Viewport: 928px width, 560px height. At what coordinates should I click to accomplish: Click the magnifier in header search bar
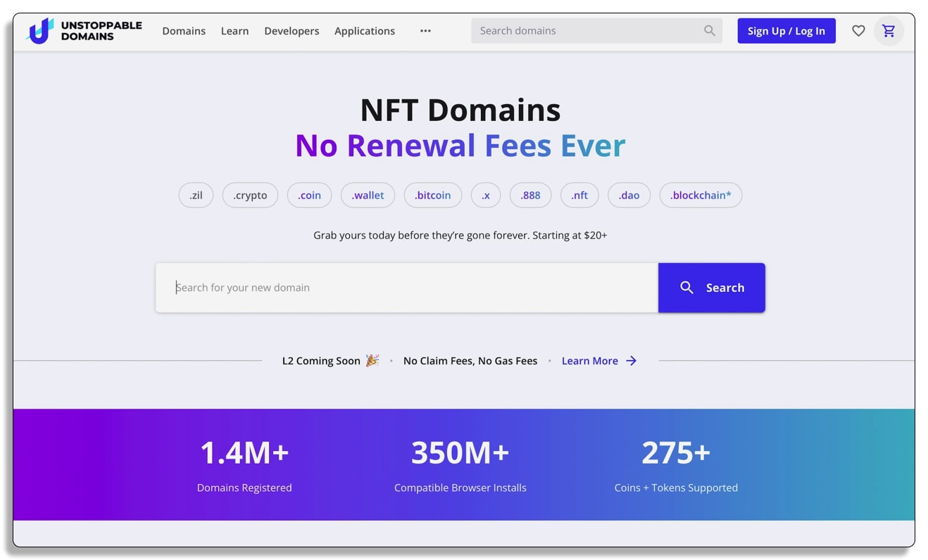point(710,31)
